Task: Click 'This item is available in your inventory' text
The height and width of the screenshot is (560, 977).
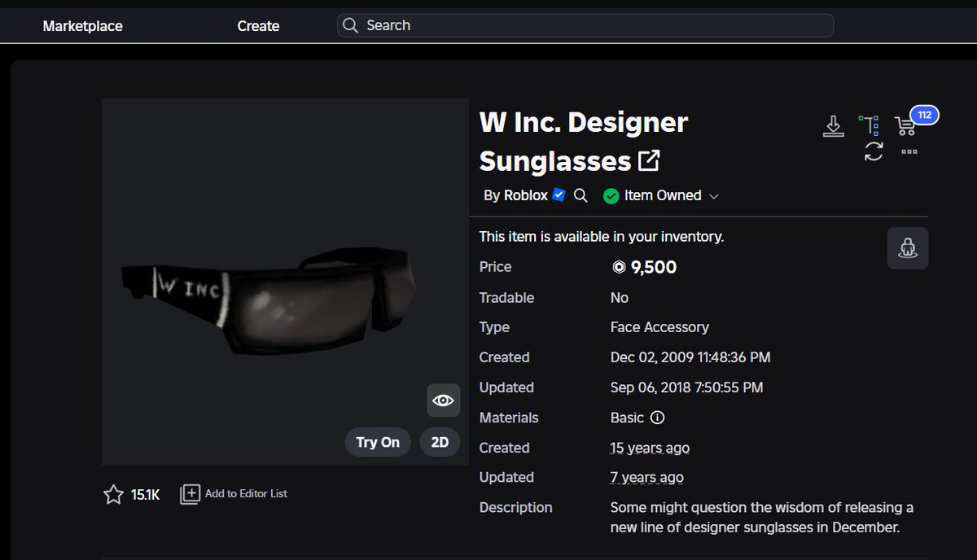Action: coord(602,237)
